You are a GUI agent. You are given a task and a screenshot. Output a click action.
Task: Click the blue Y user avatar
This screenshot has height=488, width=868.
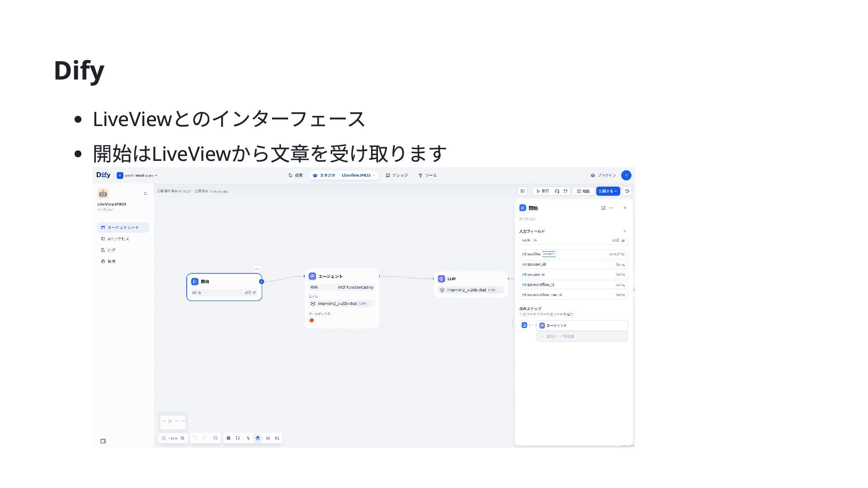626,175
